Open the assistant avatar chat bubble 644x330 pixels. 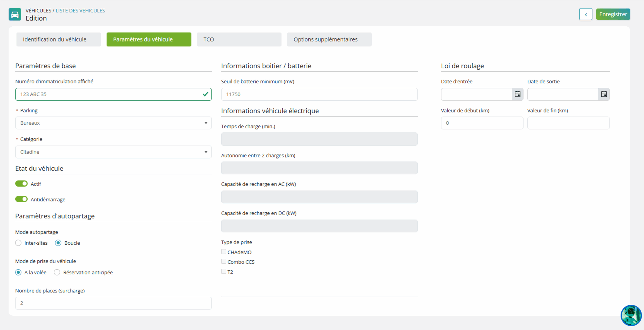click(631, 315)
